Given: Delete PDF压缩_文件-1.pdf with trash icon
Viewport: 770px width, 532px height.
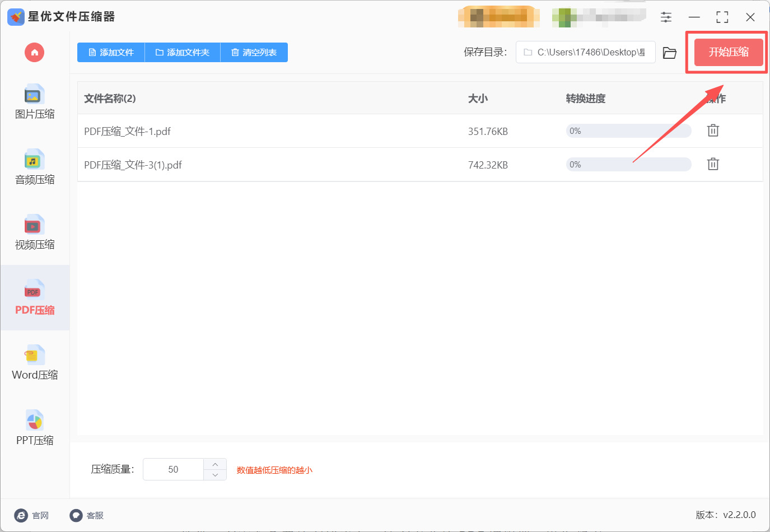Looking at the screenshot, I should 713,130.
